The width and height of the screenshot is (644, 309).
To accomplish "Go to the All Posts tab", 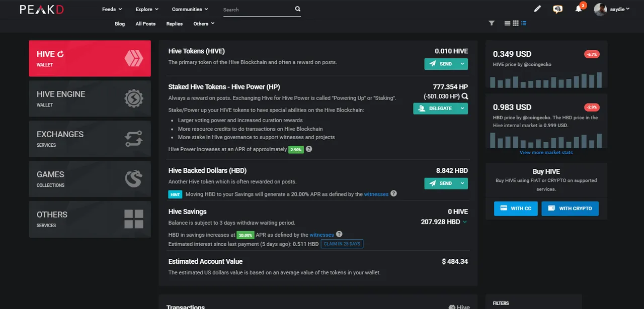I will pyautogui.click(x=145, y=24).
